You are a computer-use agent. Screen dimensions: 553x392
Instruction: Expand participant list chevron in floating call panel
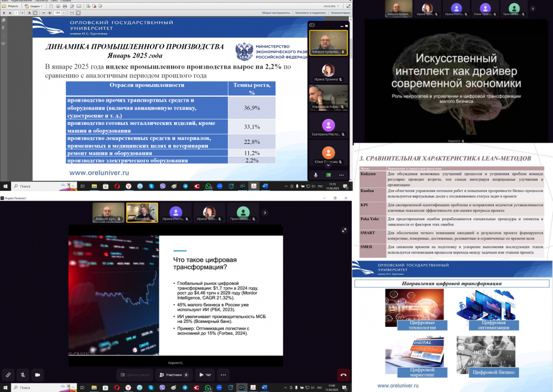328,164
